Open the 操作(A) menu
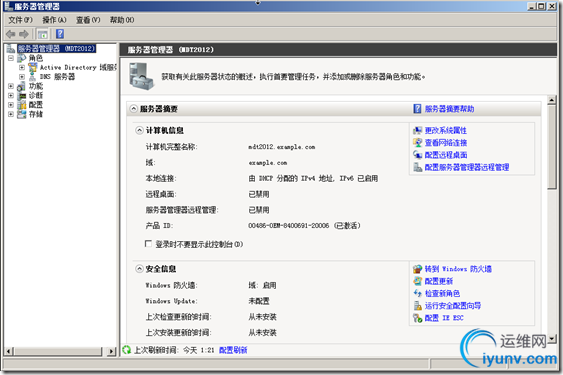 [55, 20]
